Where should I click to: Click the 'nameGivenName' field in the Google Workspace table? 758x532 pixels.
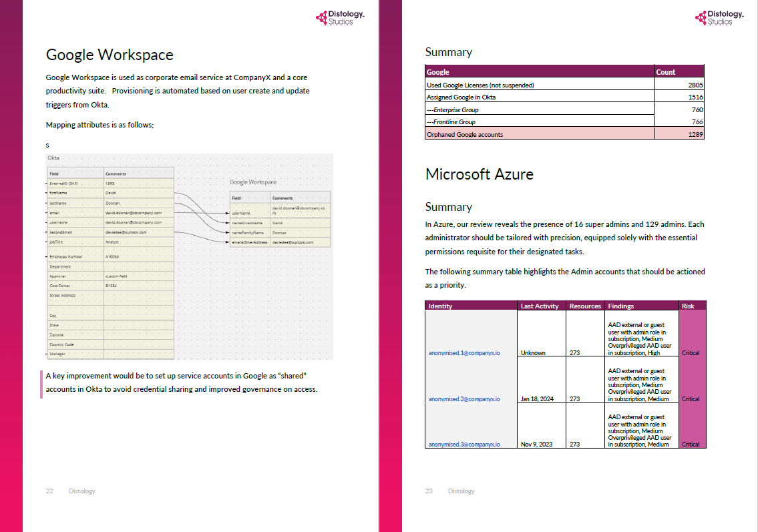[x=247, y=223]
